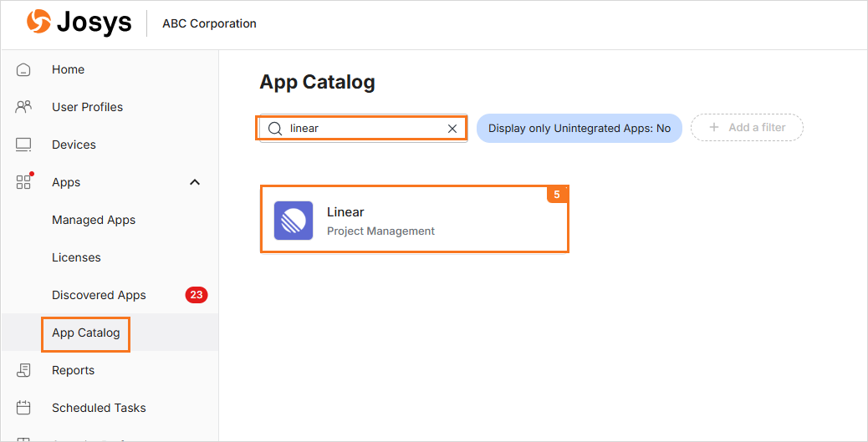This screenshot has width=868, height=442.
Task: Click Add a filter button
Action: pyautogui.click(x=747, y=128)
